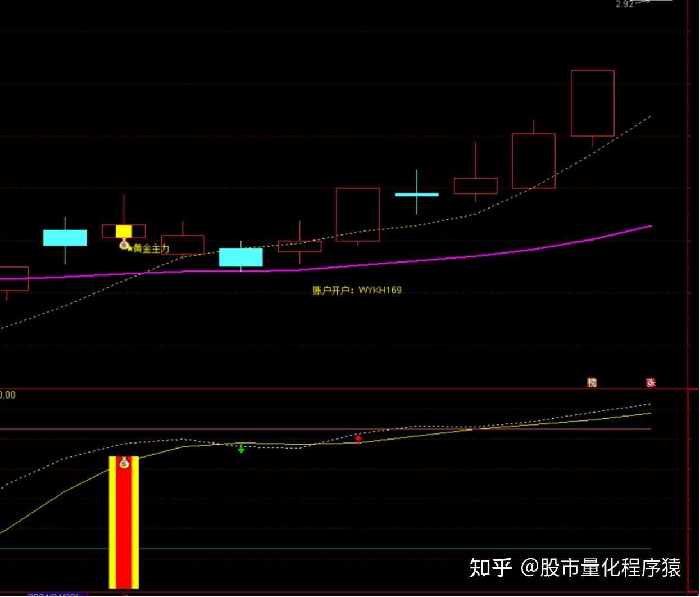The height and width of the screenshot is (597, 700).
Task: Click the red and yellow striped signal bar
Action: (124, 522)
